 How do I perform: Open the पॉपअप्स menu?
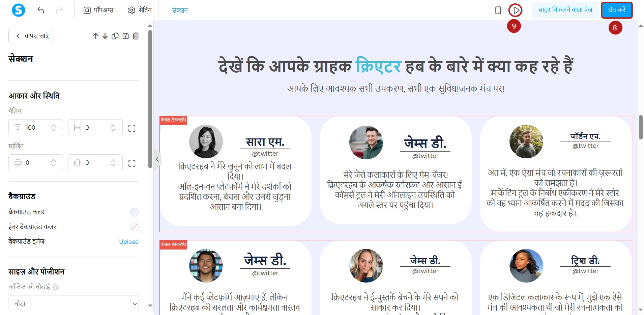98,10
